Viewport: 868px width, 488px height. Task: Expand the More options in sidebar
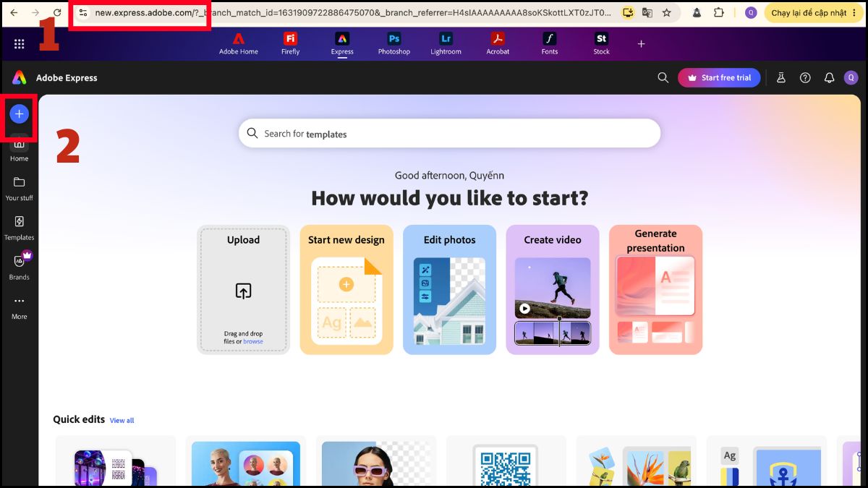(x=20, y=307)
